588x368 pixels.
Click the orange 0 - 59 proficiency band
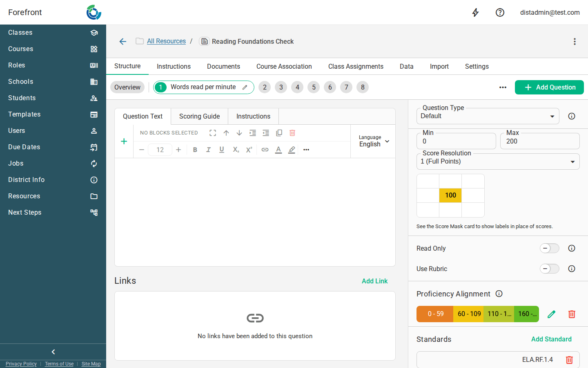tap(435, 314)
